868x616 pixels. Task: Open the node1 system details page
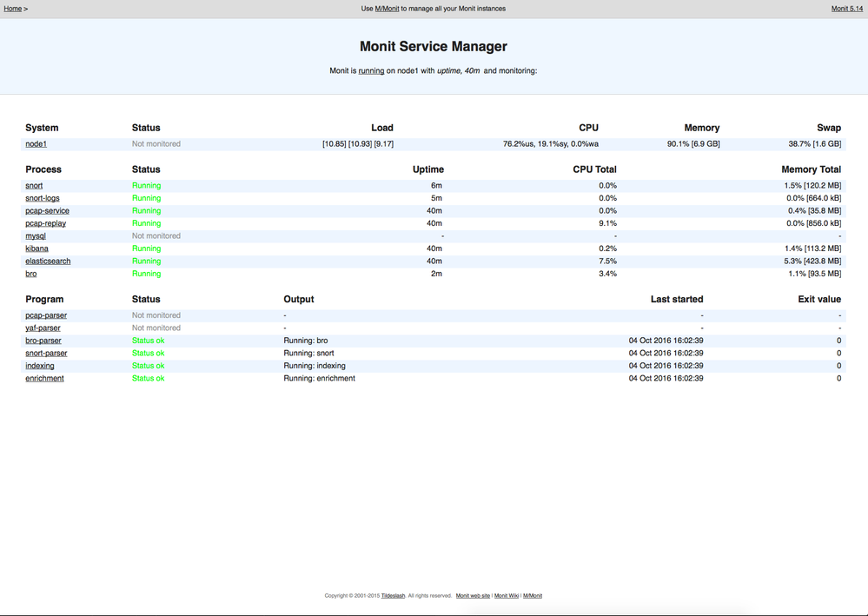(35, 143)
